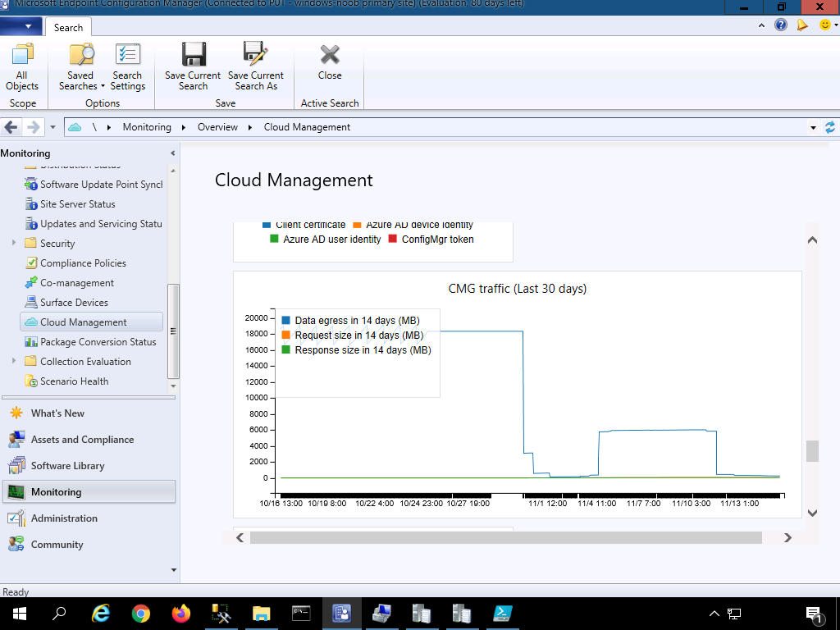Navigate forward with the forward arrow
Viewport: 840px width, 630px height.
coord(33,127)
